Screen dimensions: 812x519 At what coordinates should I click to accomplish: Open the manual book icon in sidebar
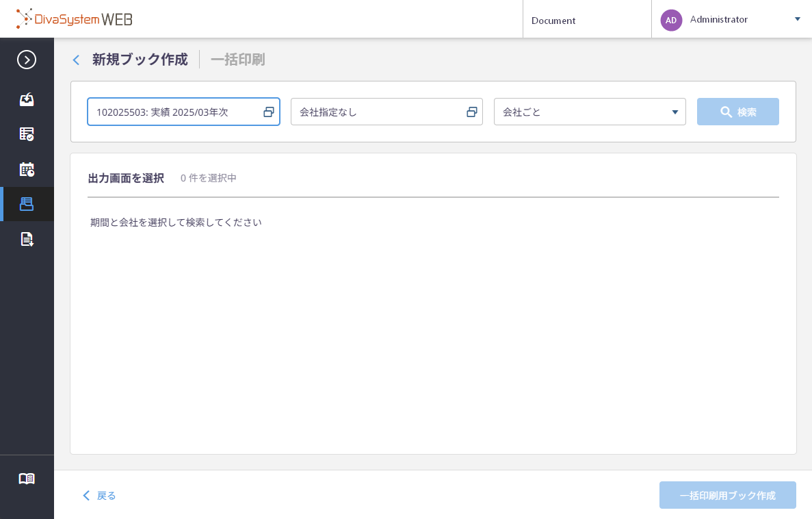coord(27,479)
